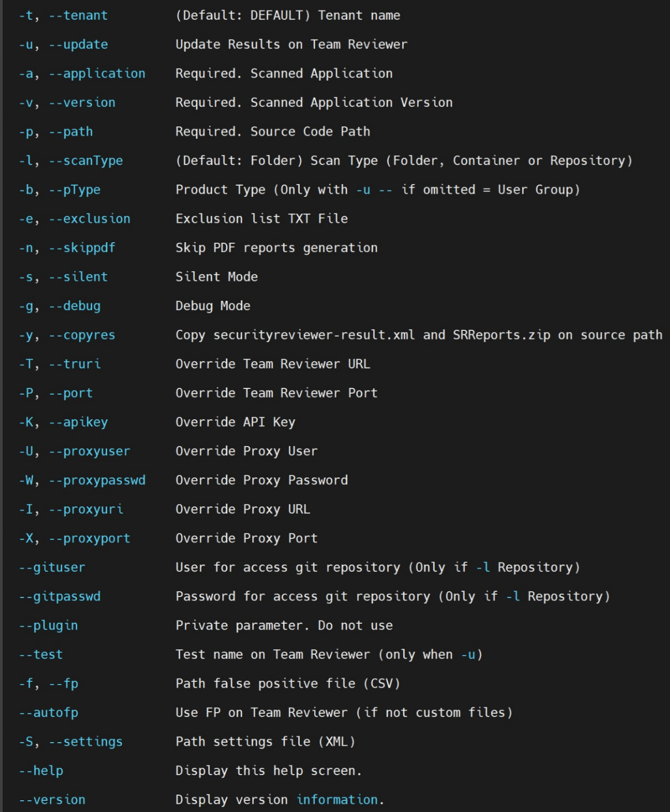Click the --debug option flag
Viewport: 670px width, 812px height.
click(x=74, y=306)
